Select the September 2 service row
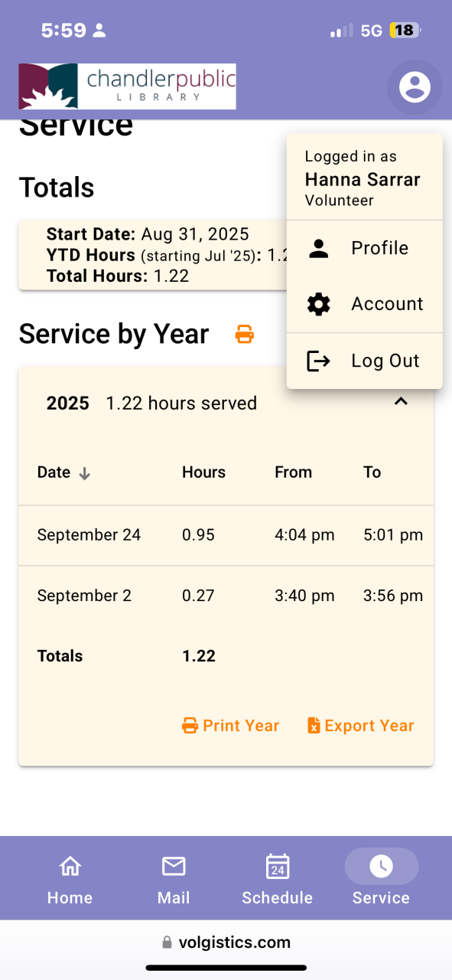Screen dimensions: 452x980 click(226, 596)
